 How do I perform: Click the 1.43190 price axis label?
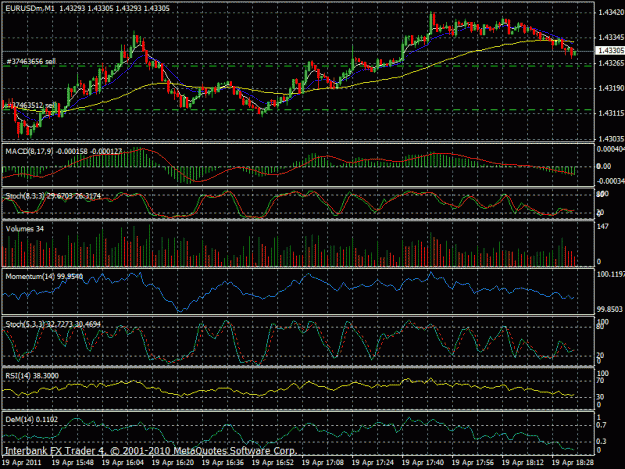point(611,88)
